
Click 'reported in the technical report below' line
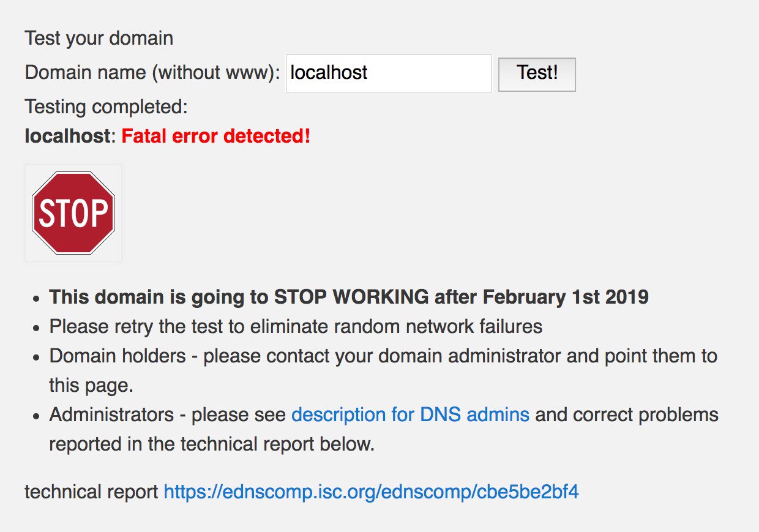(212, 444)
